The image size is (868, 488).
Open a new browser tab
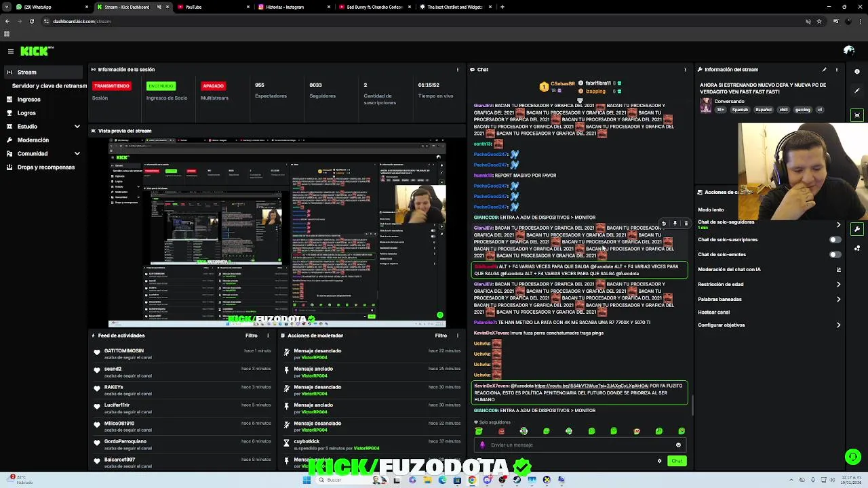(502, 7)
